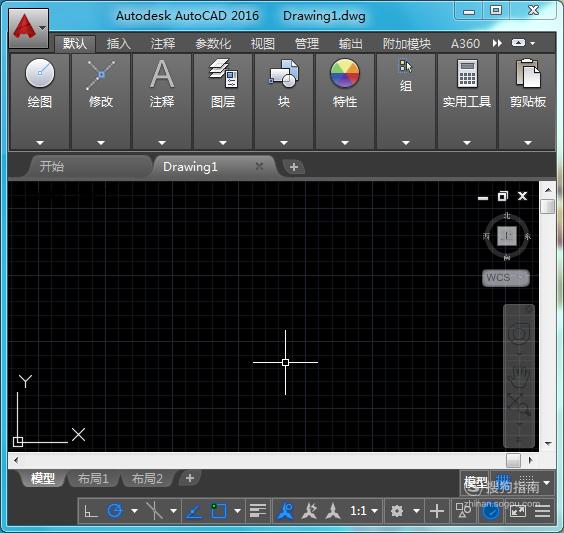
Task: Switch to the 布局2 layout tab
Action: [x=147, y=479]
